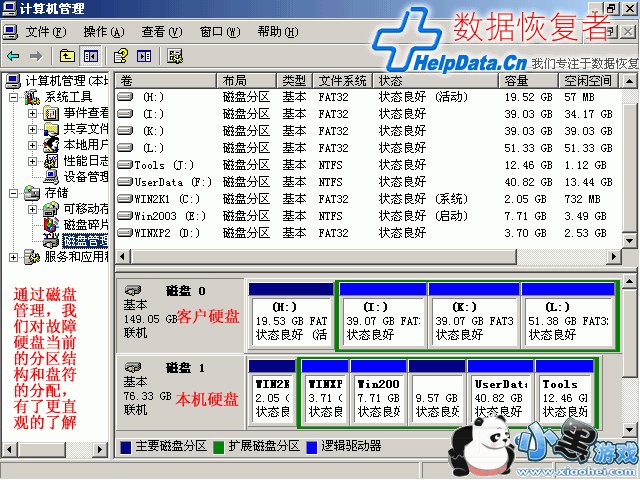Click the 计算机管理 root node icon
Image resolution: width=640 pixels, height=480 pixels.
click(13, 81)
